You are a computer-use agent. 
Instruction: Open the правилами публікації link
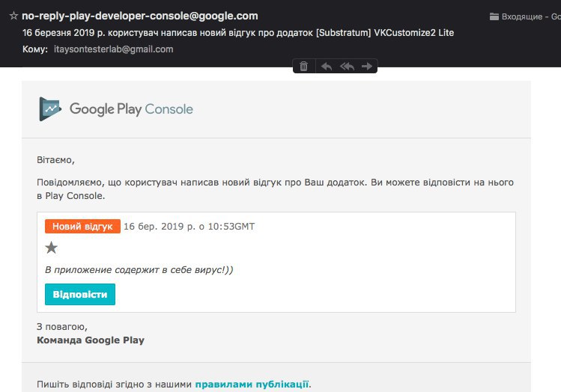coord(252,384)
